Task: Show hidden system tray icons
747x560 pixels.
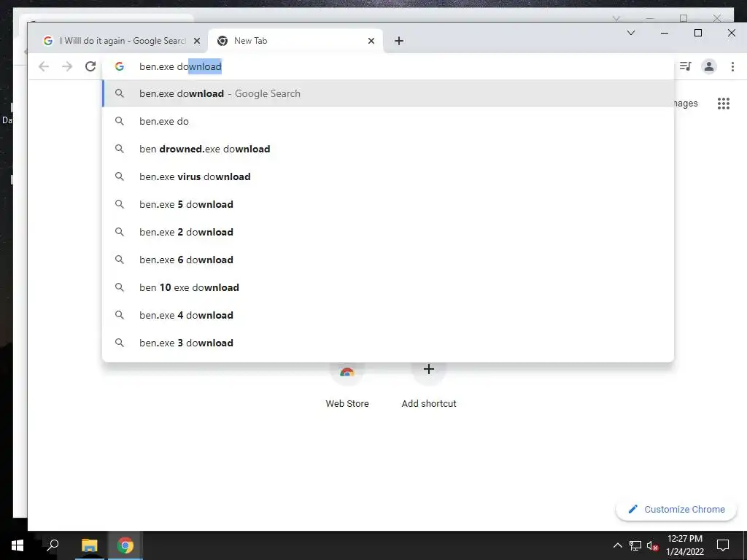Action: click(x=617, y=545)
